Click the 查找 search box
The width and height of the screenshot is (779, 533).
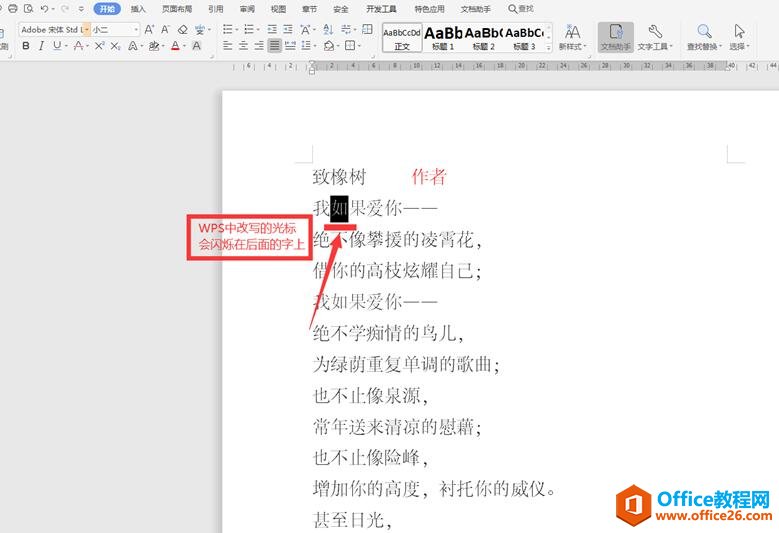point(521,9)
